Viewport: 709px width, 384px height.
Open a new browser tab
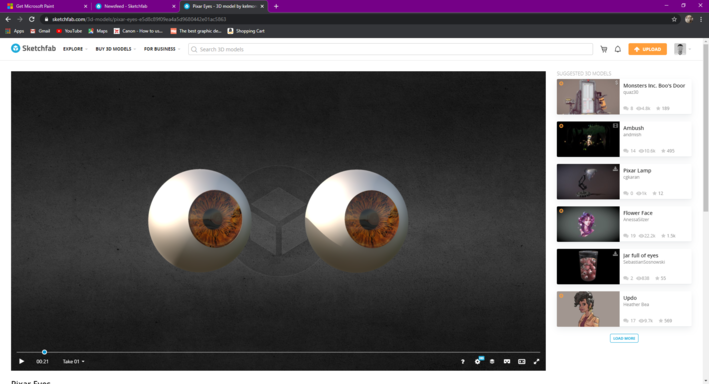pos(276,6)
